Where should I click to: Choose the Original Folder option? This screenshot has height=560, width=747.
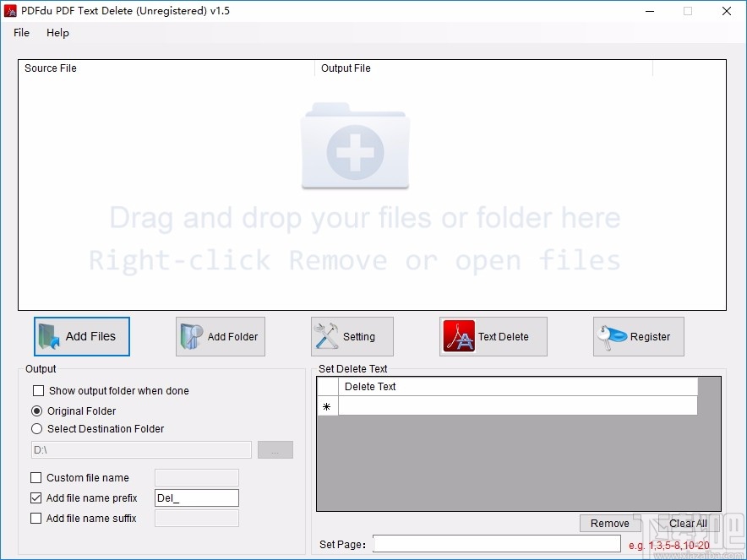pyautogui.click(x=36, y=410)
